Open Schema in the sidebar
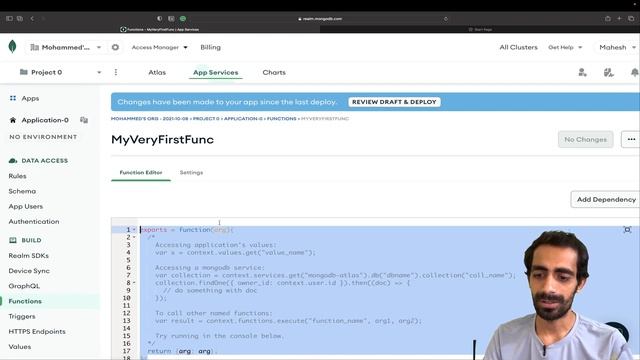This screenshot has width=640, height=360. coord(22,191)
